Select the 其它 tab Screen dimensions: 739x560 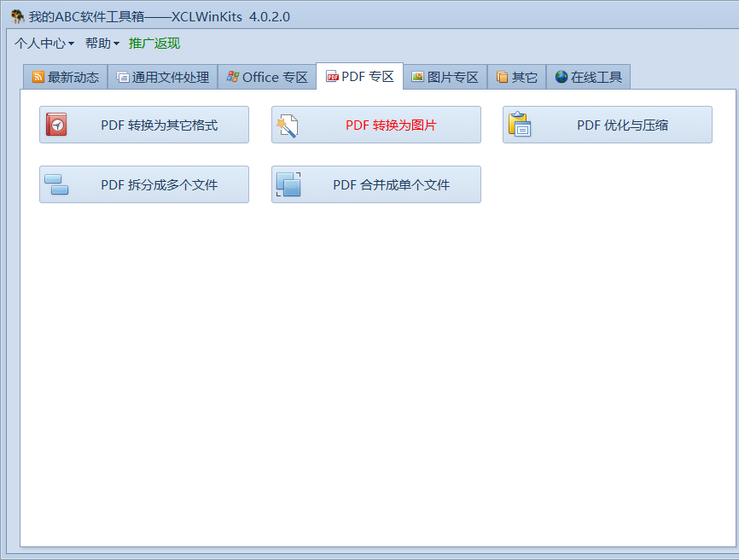point(516,76)
